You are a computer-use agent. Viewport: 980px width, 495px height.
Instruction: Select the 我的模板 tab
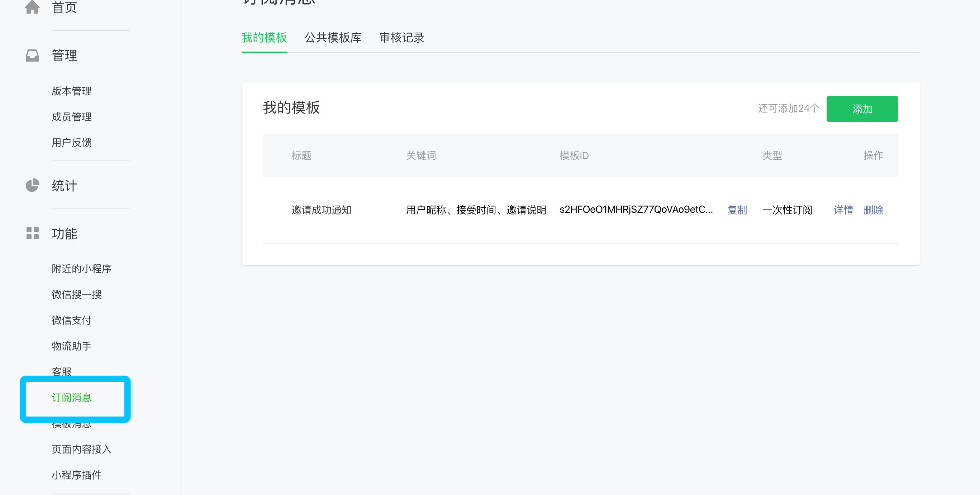[264, 38]
